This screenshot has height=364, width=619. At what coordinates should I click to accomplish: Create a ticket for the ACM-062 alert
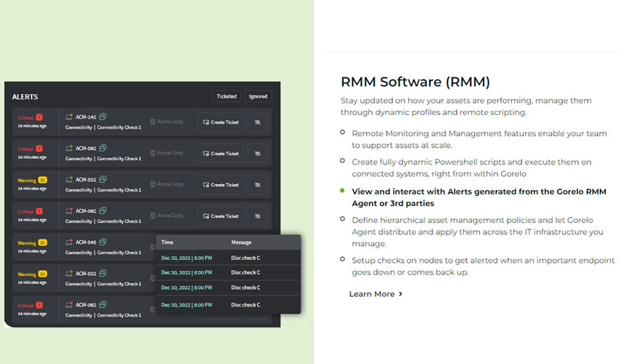(221, 216)
